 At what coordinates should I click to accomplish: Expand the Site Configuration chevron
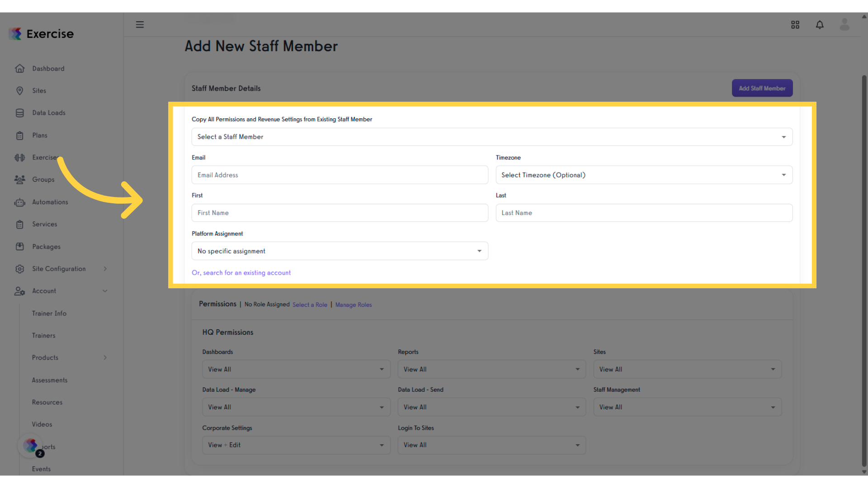tap(105, 269)
